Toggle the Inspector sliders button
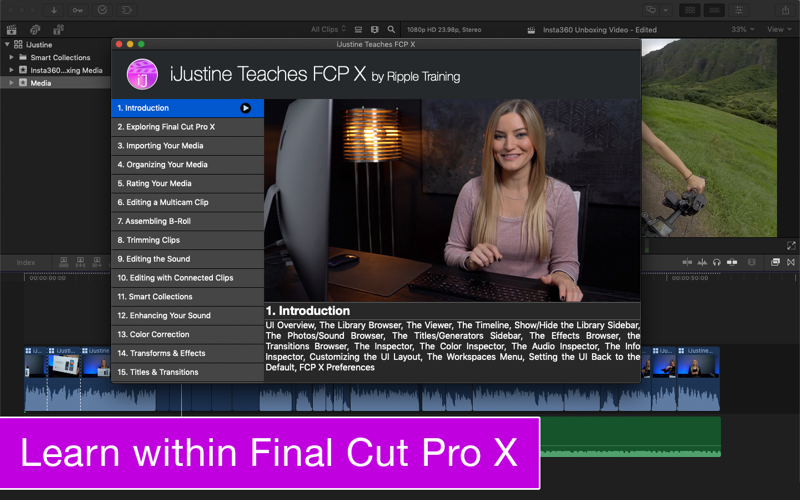The width and height of the screenshot is (800, 500). pyautogui.click(x=739, y=10)
